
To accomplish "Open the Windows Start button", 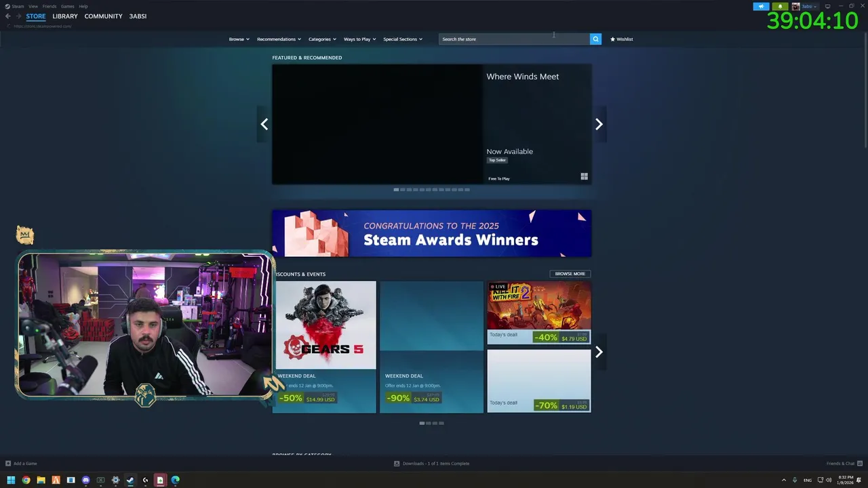I will pyautogui.click(x=11, y=480).
